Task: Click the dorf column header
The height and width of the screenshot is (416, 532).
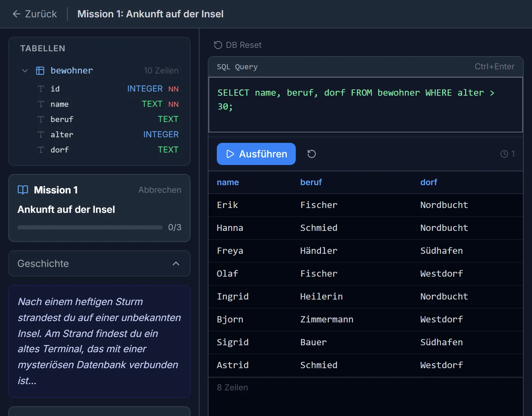Action: [x=429, y=183]
